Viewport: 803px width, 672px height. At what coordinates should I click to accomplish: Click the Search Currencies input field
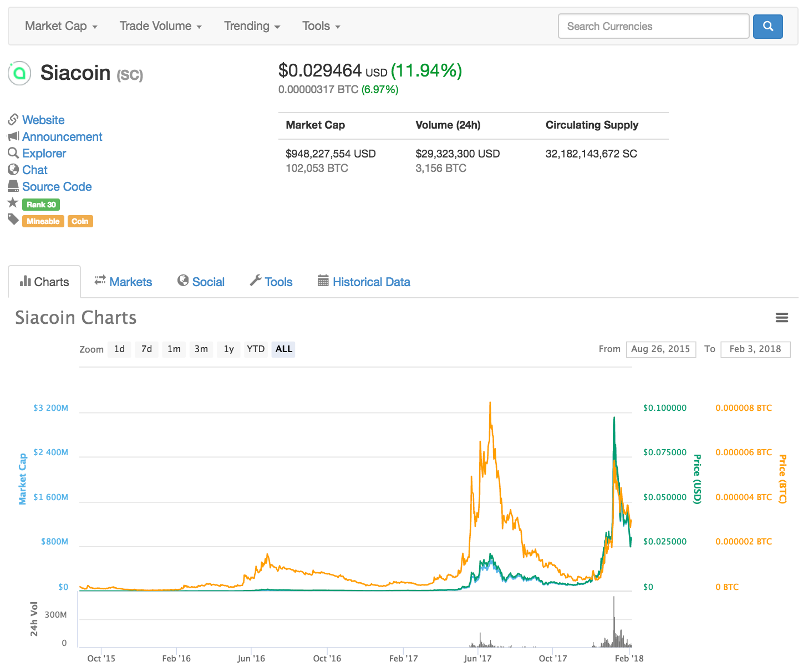(x=654, y=26)
